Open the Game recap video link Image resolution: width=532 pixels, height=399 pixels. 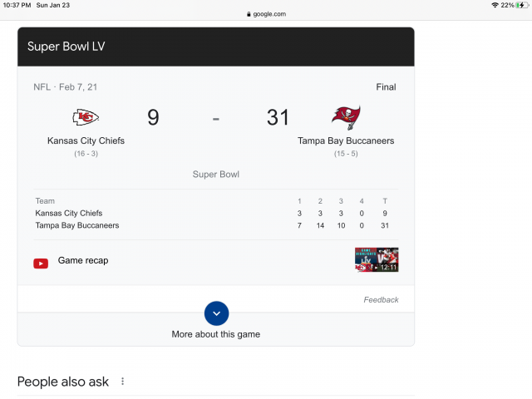coord(83,261)
